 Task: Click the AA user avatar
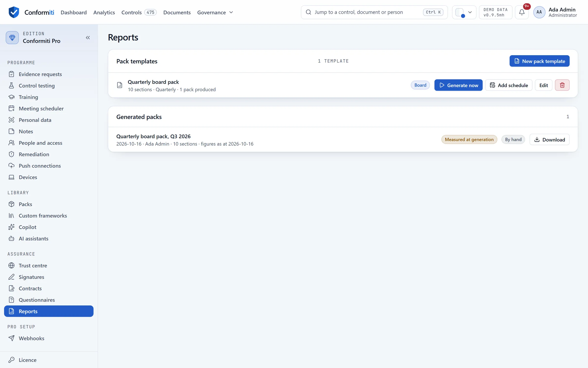pyautogui.click(x=539, y=12)
